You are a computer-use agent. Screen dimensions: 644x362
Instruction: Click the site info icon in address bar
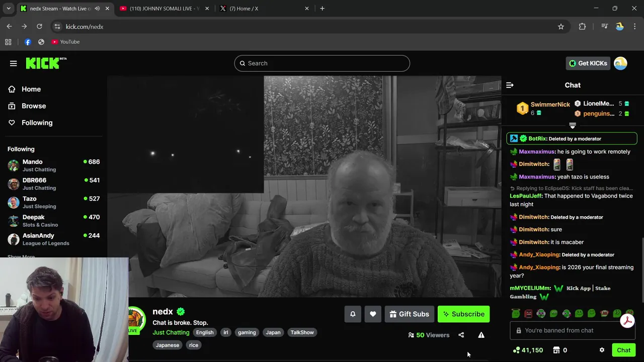click(x=57, y=27)
